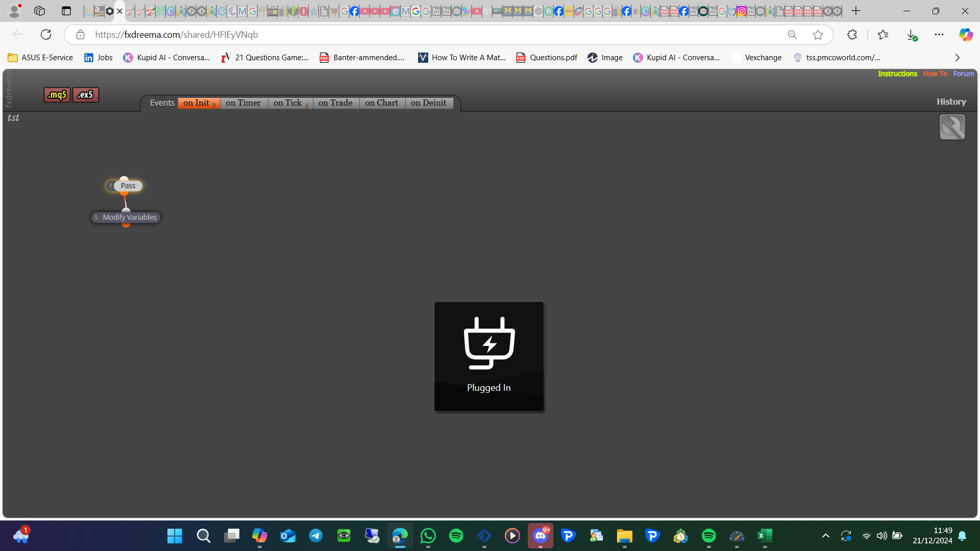Open the Image bookmark
This screenshot has height=551, width=980.
pos(605,58)
